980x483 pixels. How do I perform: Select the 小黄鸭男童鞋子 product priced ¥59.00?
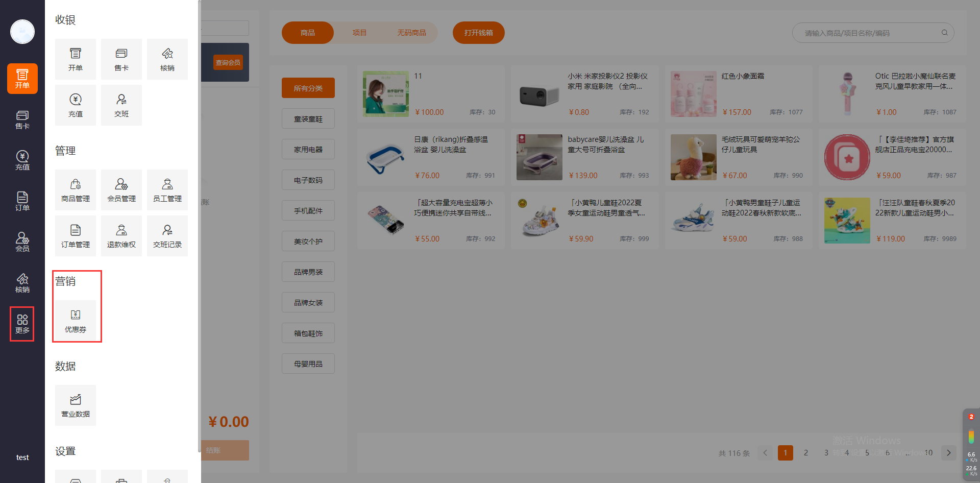(x=739, y=221)
